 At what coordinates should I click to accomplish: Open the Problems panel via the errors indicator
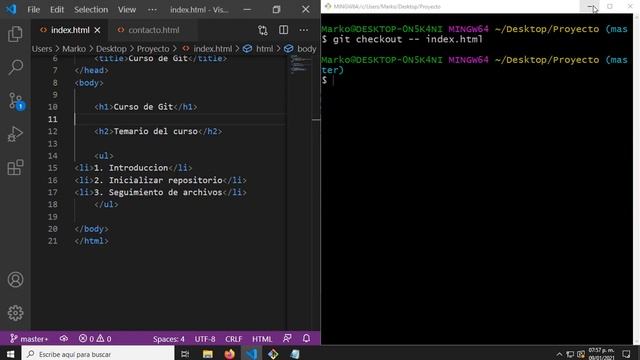tap(95, 339)
